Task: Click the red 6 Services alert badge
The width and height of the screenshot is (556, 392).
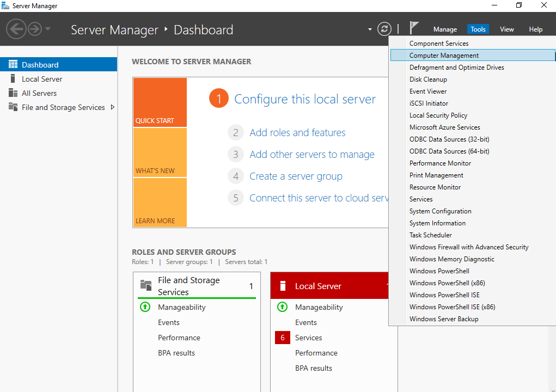Action: [x=283, y=338]
